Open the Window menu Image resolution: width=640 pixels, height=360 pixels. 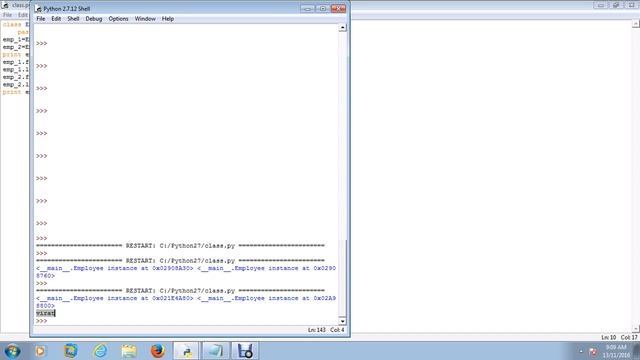[x=145, y=19]
